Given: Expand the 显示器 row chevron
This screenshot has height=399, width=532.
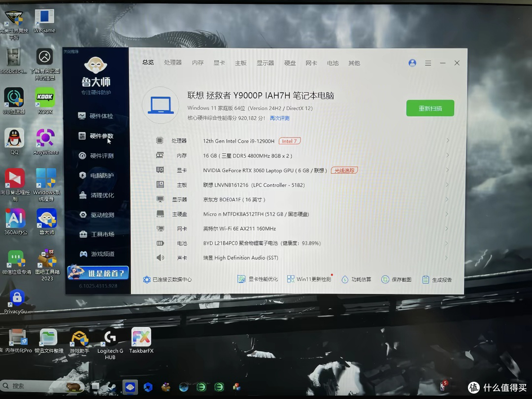Looking at the screenshot, I should 447,199.
